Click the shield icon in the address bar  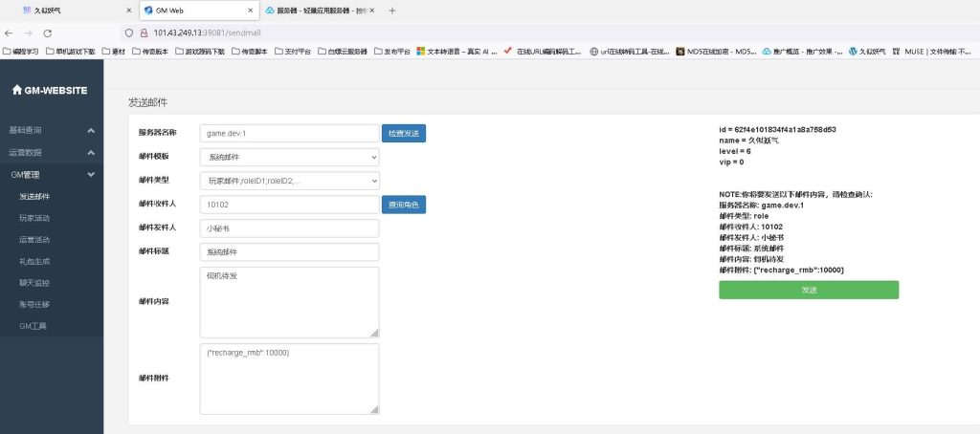coord(117,32)
